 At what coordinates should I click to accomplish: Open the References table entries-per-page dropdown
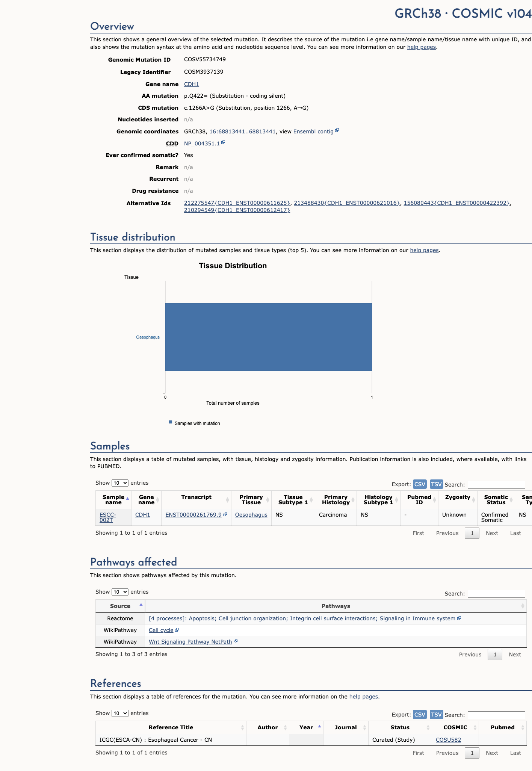(120, 714)
